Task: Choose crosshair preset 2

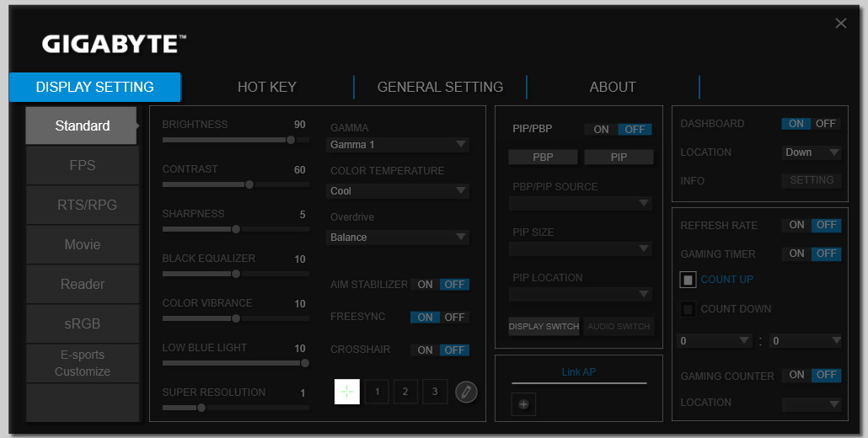Action: coord(405,392)
